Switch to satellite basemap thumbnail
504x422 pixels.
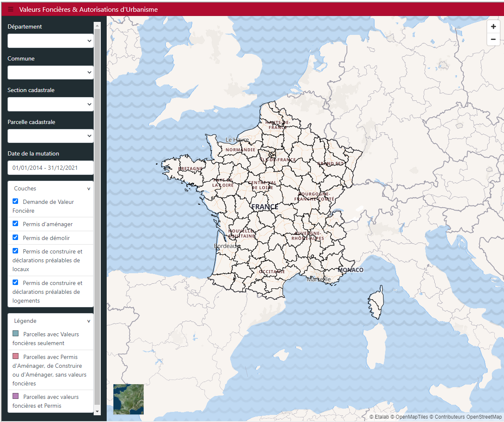pos(129,399)
